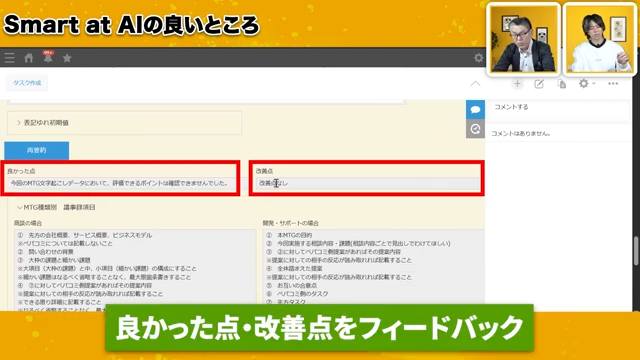
Task: Open app settings gear dropdown
Action: [587, 84]
